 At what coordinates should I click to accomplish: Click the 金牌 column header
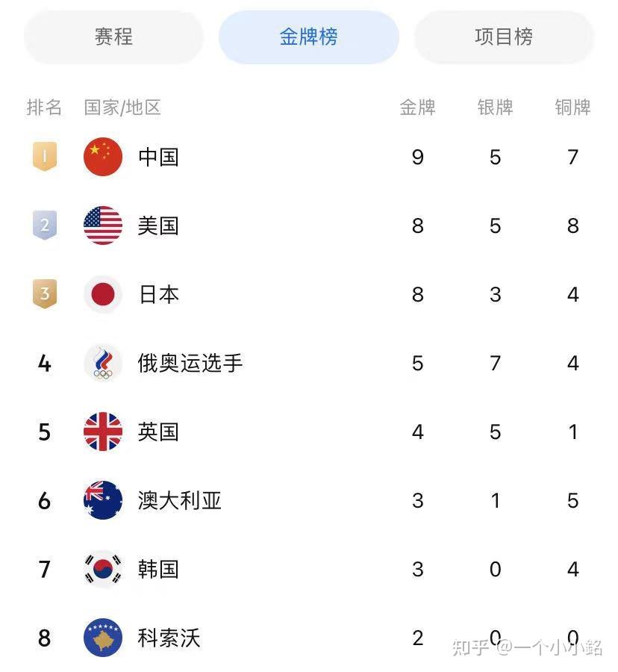[x=417, y=107]
